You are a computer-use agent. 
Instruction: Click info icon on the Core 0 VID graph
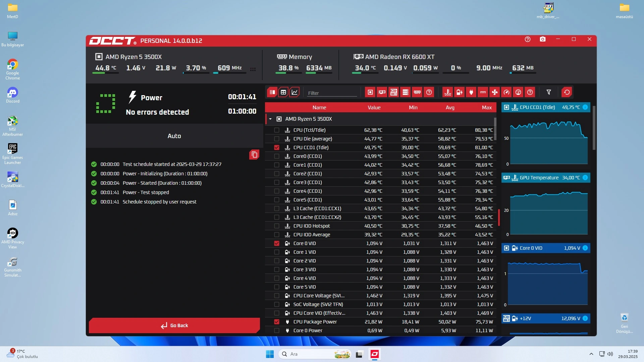click(585, 248)
